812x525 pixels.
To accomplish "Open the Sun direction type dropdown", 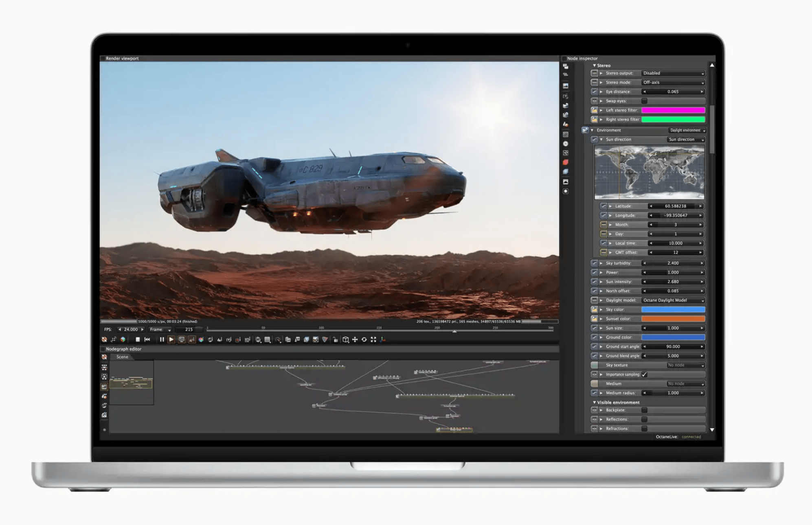I will [686, 140].
